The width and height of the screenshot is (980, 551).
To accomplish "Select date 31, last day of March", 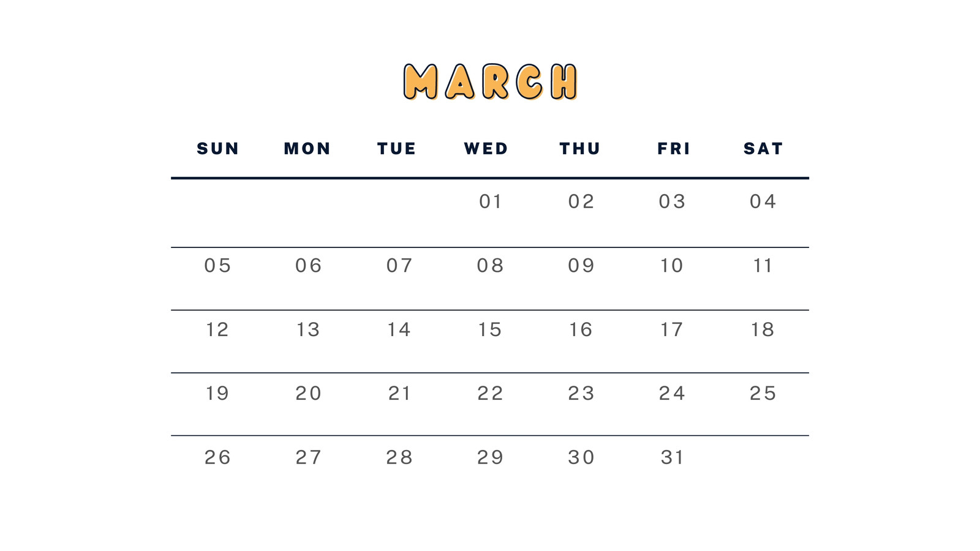I will (x=673, y=457).
